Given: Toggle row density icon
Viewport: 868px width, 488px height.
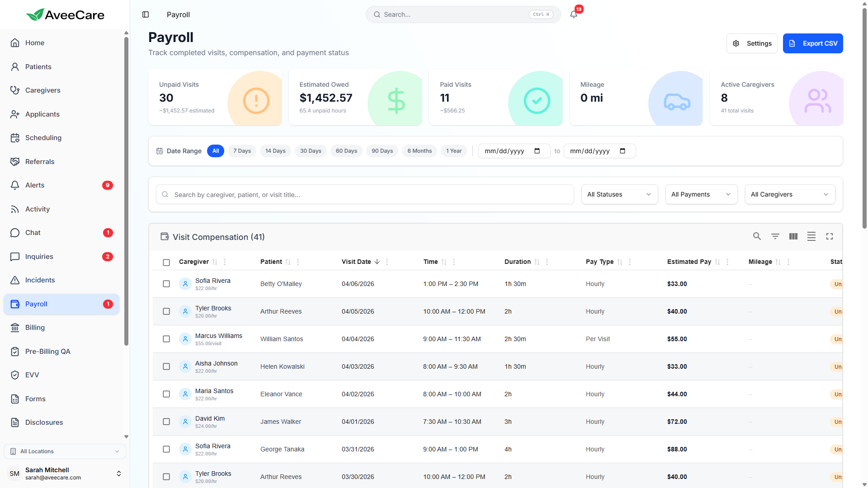Looking at the screenshot, I should point(811,236).
